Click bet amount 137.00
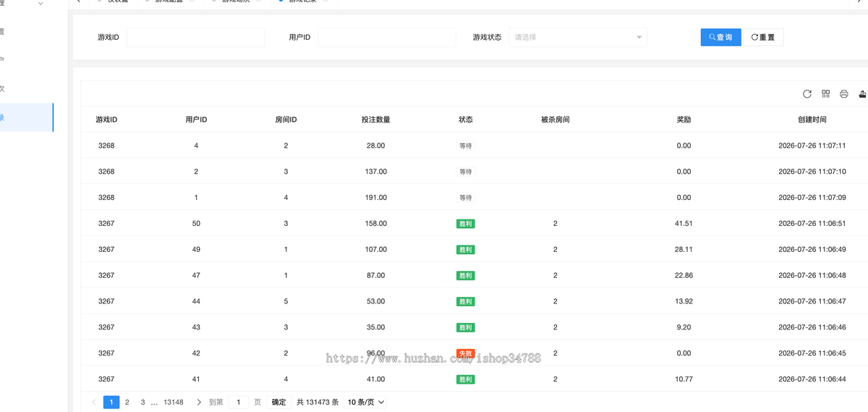This screenshot has width=868, height=412. click(375, 172)
